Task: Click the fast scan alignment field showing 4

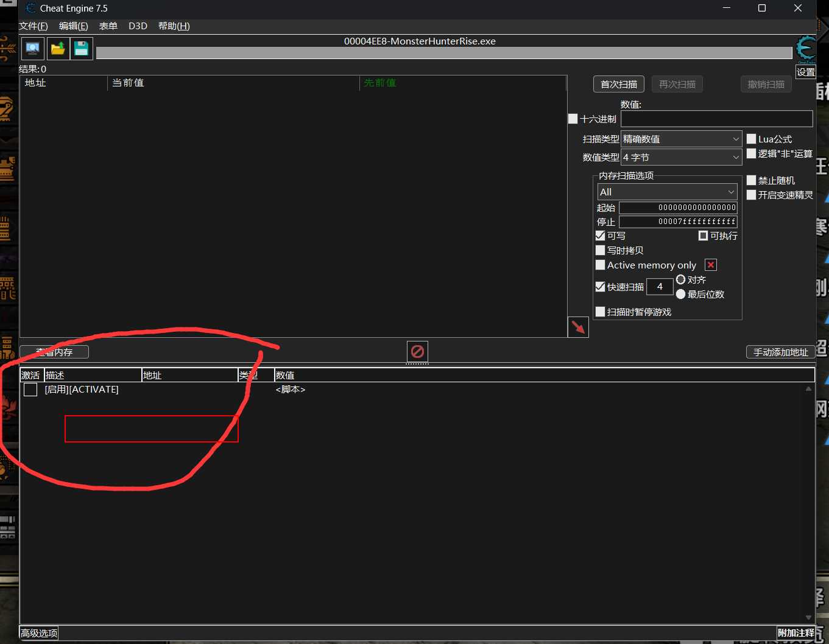Action: pyautogui.click(x=660, y=287)
